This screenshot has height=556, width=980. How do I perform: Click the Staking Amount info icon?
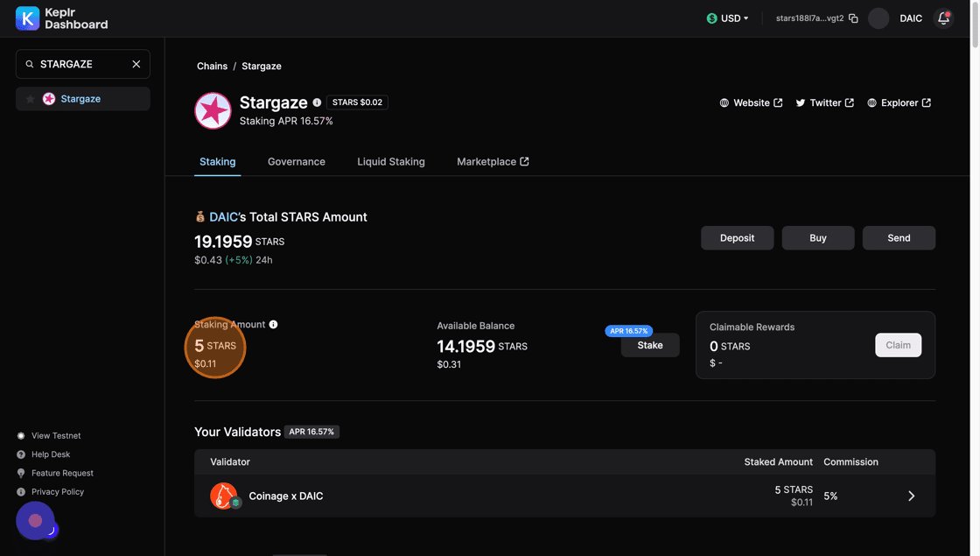click(x=273, y=325)
